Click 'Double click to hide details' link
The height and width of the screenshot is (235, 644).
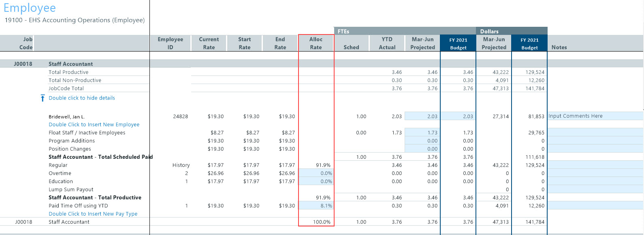point(82,98)
